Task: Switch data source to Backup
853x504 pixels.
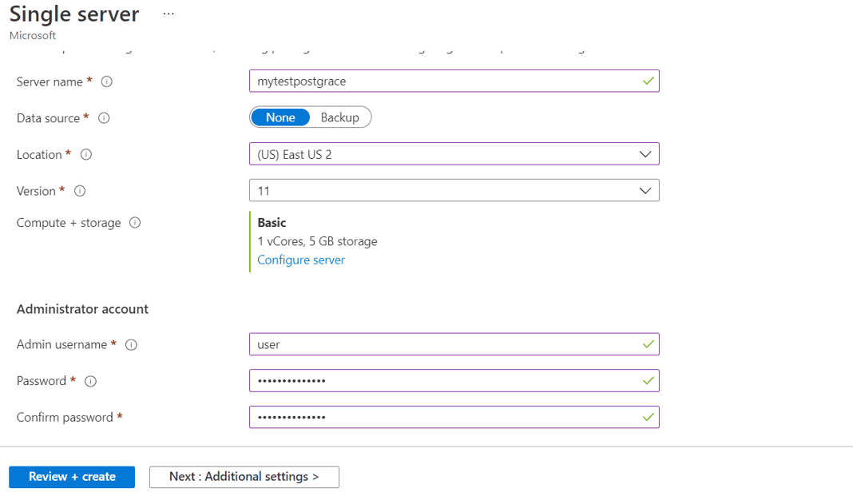Action: pos(339,117)
